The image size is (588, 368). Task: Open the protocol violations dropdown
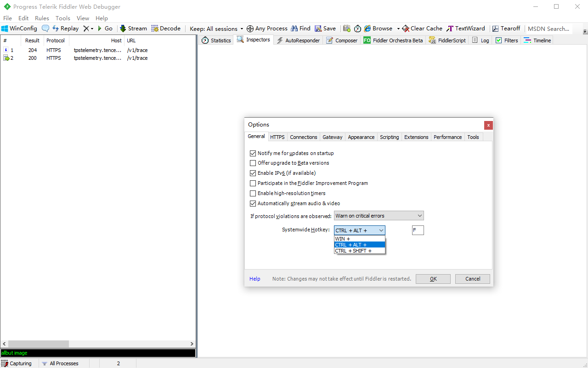[x=379, y=216]
